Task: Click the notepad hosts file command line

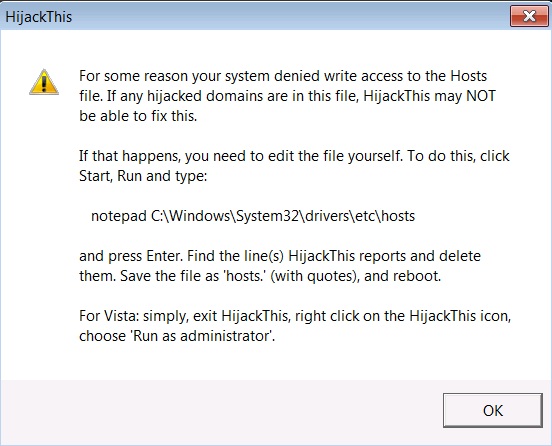Action: coord(253,216)
